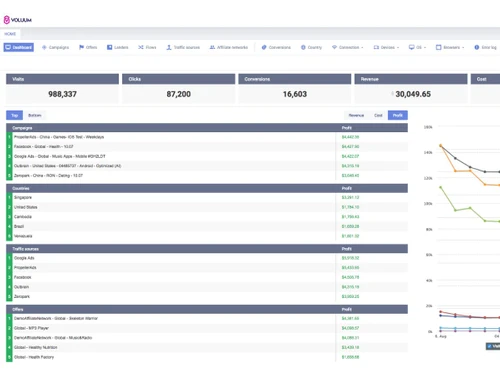
Task: Expand the OS dropdown arrow
Action: point(425,48)
